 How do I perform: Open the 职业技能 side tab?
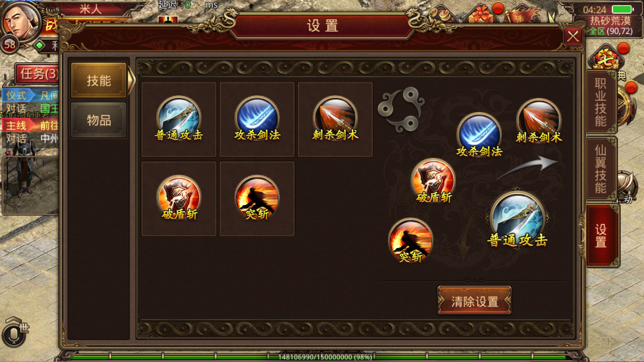click(x=601, y=102)
